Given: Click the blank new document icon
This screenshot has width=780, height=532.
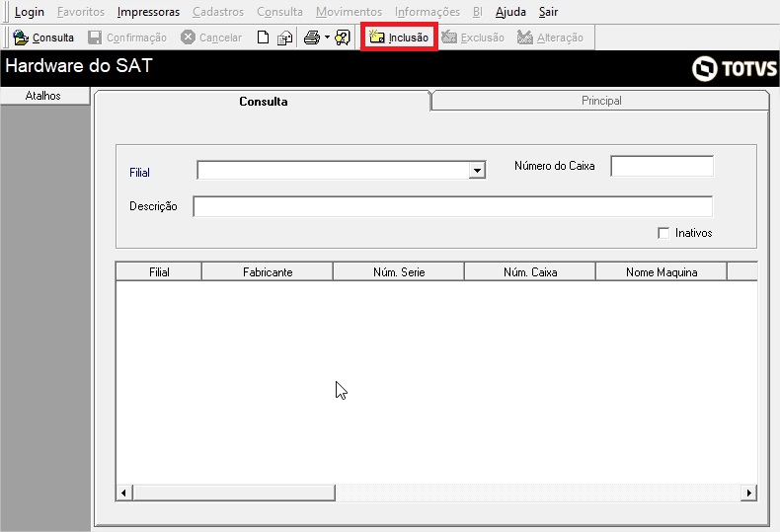Looking at the screenshot, I should 264,38.
